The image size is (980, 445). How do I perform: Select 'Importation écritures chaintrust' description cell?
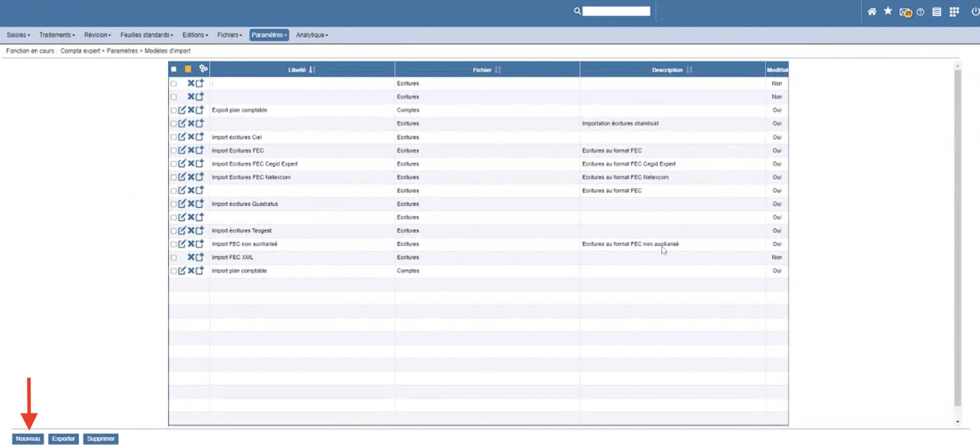pyautogui.click(x=672, y=123)
